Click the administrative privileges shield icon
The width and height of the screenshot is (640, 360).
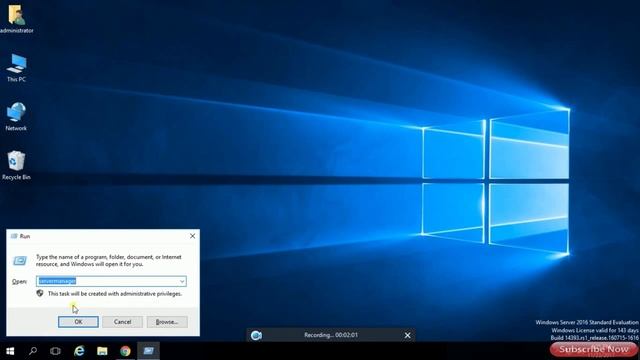[40, 293]
